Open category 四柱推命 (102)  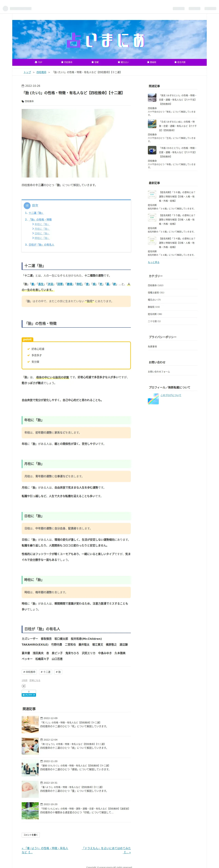[155, 285]
